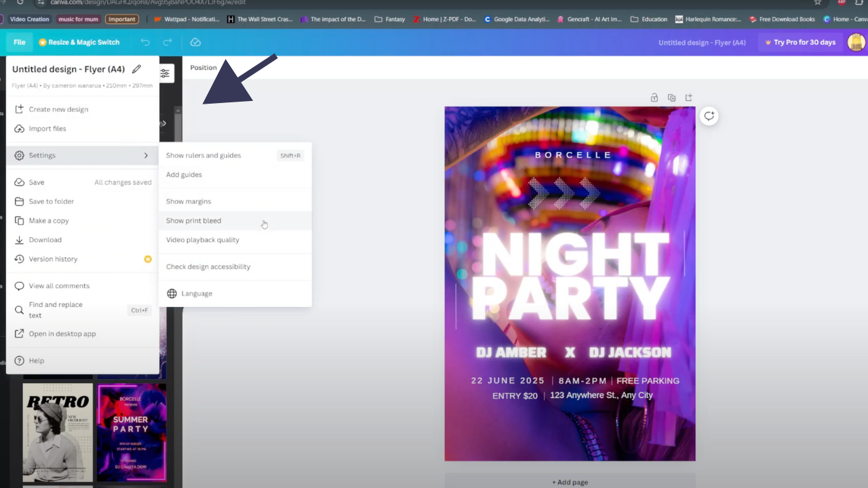Screen dimensions: 868x488
Task: Click the Language globe icon
Action: 172,293
